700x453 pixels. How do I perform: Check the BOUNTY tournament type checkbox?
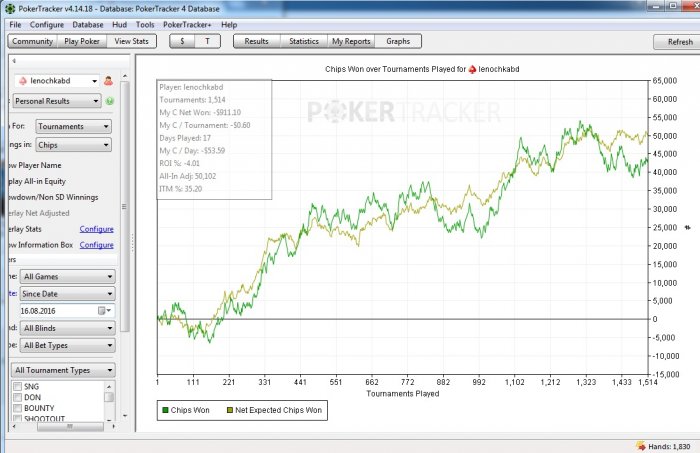16,408
